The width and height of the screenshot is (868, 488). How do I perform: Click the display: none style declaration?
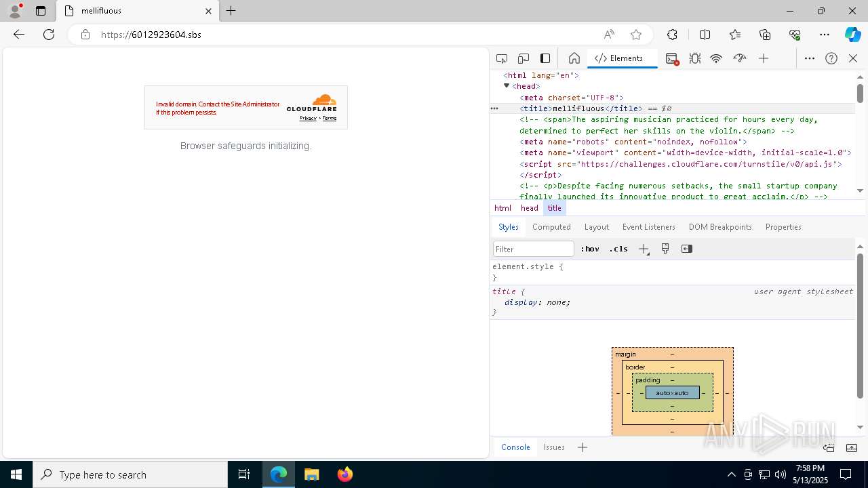(x=537, y=302)
